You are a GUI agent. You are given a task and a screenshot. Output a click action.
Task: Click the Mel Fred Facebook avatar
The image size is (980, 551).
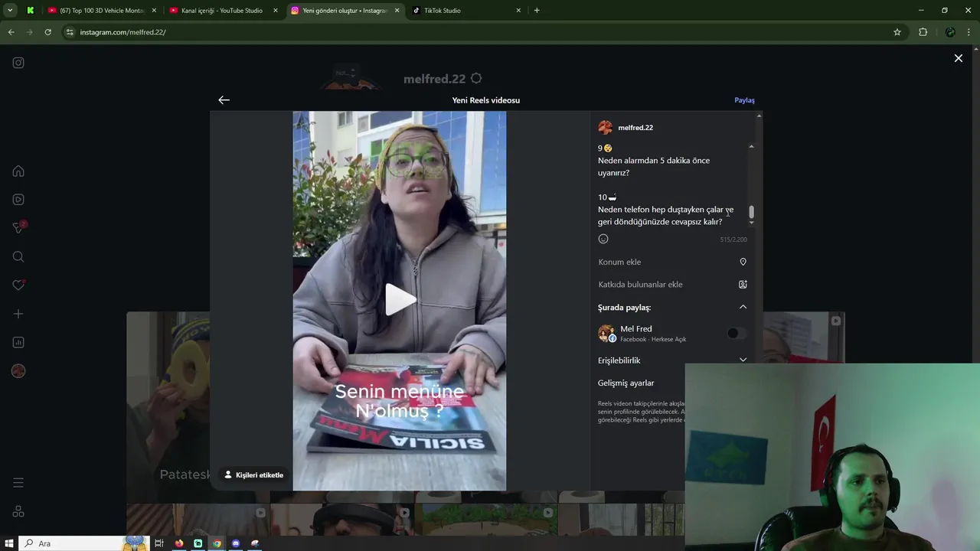coord(606,333)
